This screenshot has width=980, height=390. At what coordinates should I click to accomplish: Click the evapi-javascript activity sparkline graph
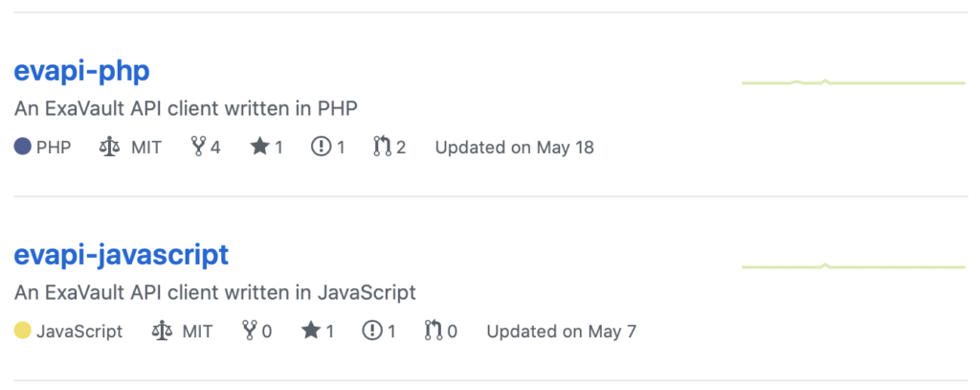[854, 266]
